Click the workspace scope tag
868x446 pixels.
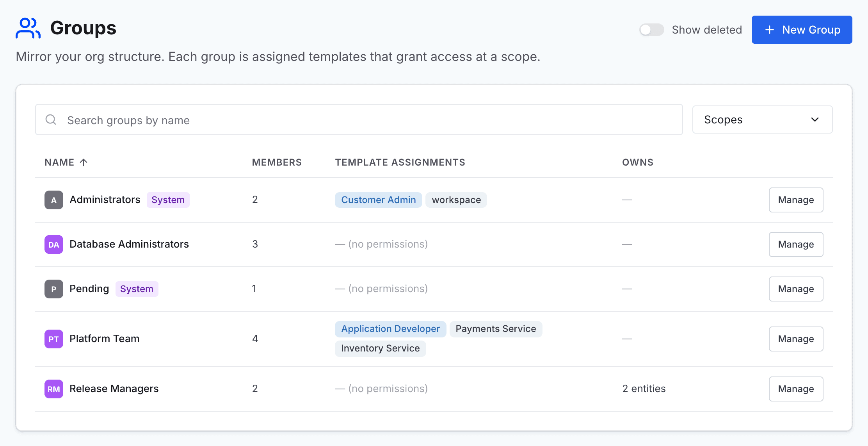click(456, 200)
